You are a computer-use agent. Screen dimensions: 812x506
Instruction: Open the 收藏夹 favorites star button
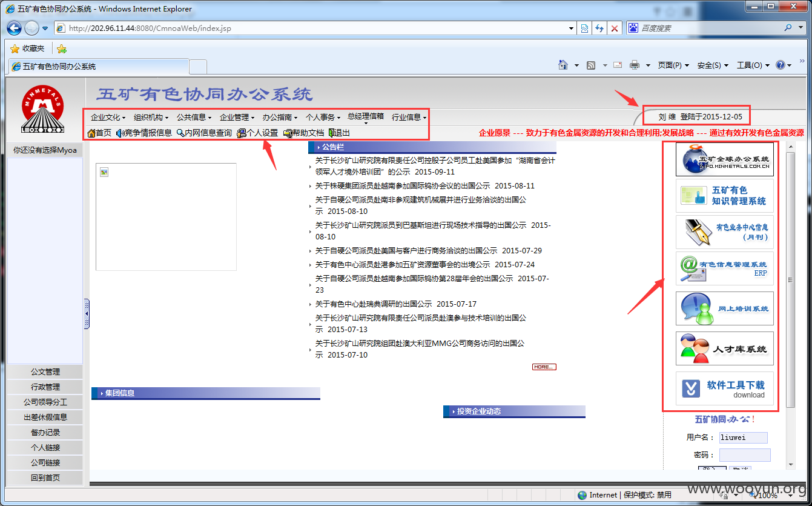pyautogui.click(x=27, y=48)
